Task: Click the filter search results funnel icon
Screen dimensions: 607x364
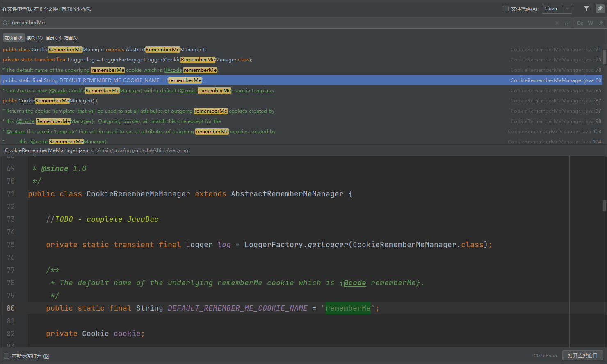Action: coord(586,9)
